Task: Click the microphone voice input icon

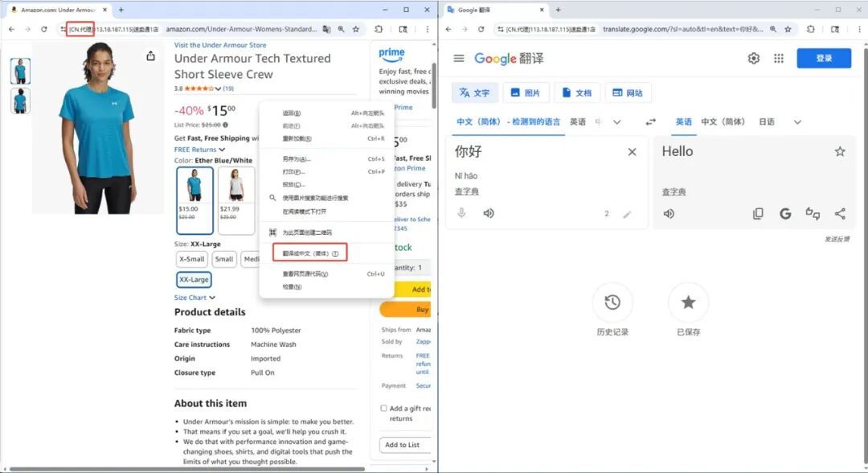Action: [461, 213]
